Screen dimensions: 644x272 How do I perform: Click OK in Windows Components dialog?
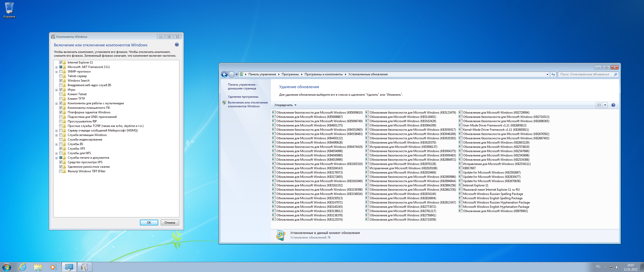(149, 223)
